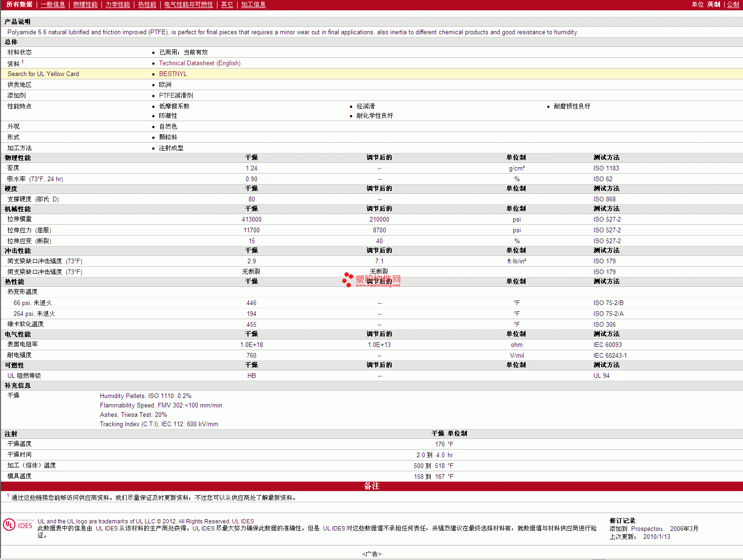Click the IEC 60243-1 test method

click(610, 355)
